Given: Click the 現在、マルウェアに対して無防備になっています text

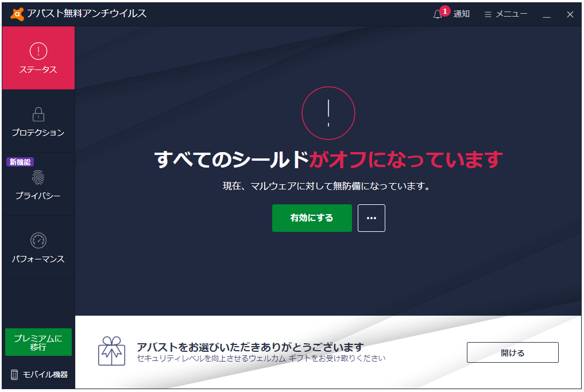Looking at the screenshot, I should pyautogui.click(x=327, y=186).
